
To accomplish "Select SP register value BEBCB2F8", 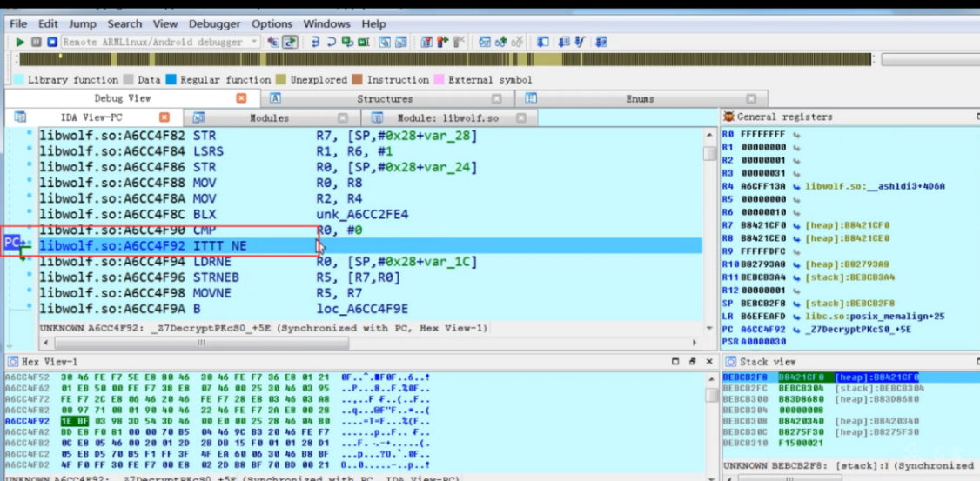I will pos(765,303).
